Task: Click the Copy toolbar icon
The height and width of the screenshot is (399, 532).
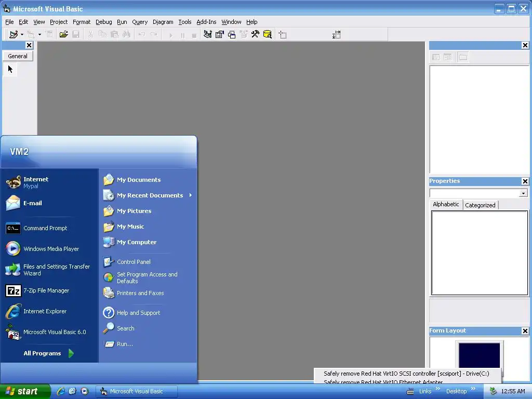Action: coord(102,34)
